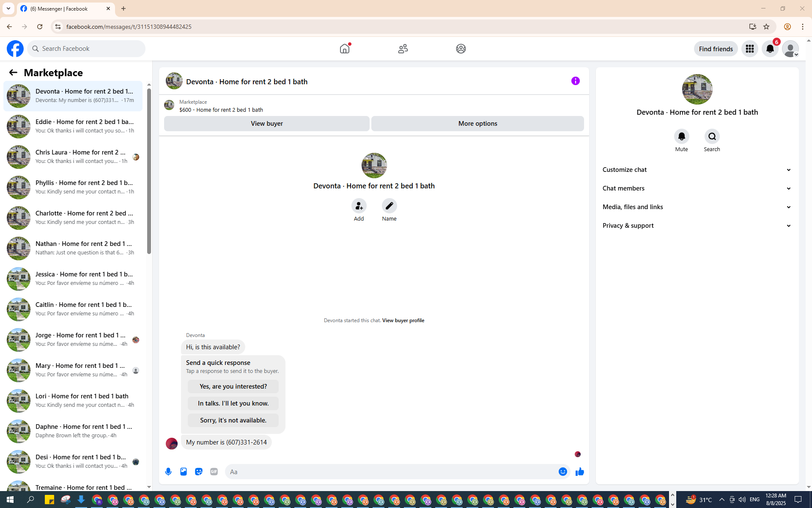Open the Facebook notifications bell
The width and height of the screenshot is (812, 508).
tap(770, 49)
